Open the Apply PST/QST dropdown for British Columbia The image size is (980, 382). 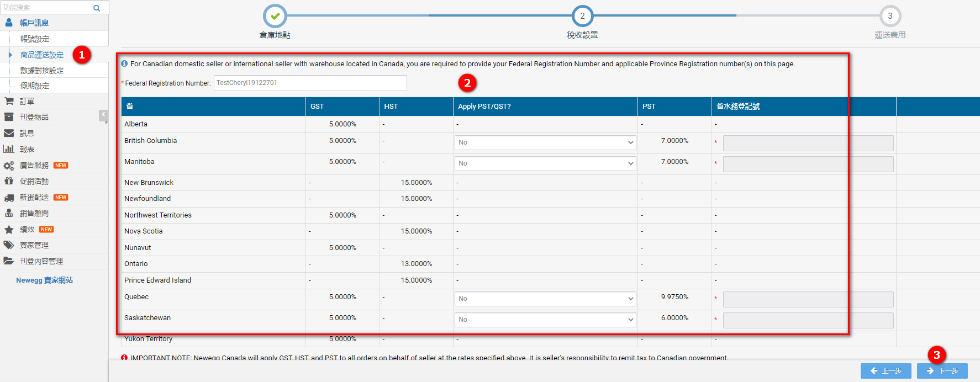tap(545, 143)
